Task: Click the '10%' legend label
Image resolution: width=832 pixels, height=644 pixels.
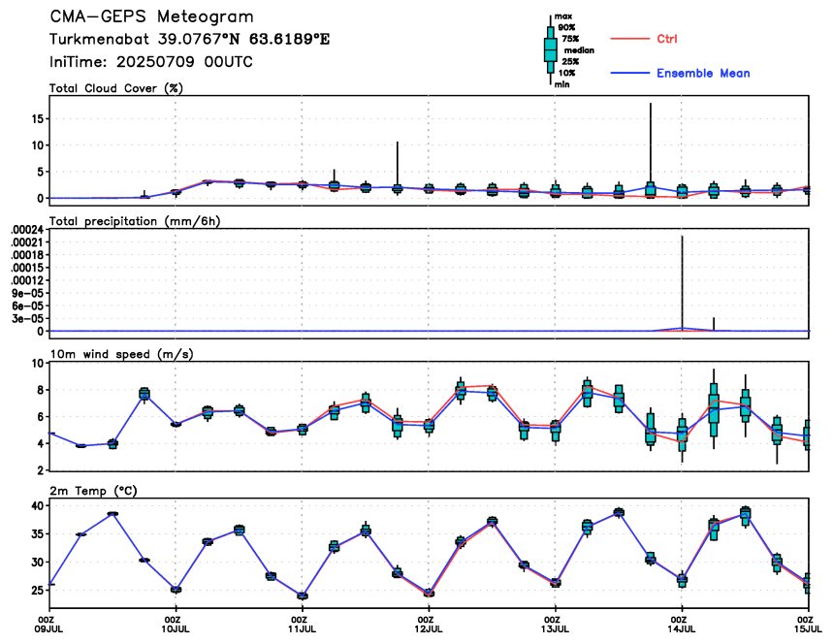Action: 566,73
